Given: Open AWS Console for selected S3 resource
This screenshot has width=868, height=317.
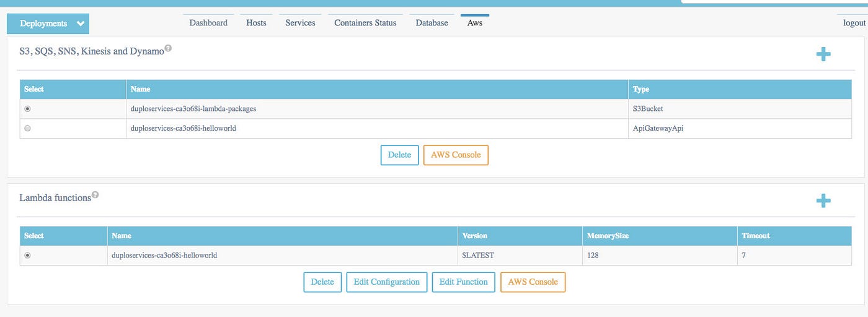Looking at the screenshot, I should click(456, 155).
